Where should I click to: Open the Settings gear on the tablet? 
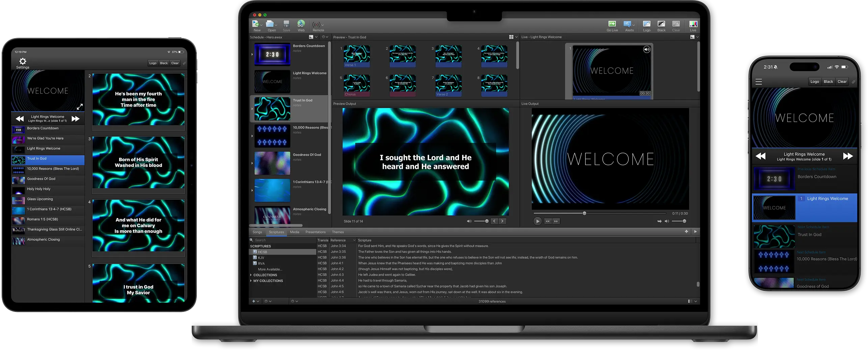(x=23, y=61)
